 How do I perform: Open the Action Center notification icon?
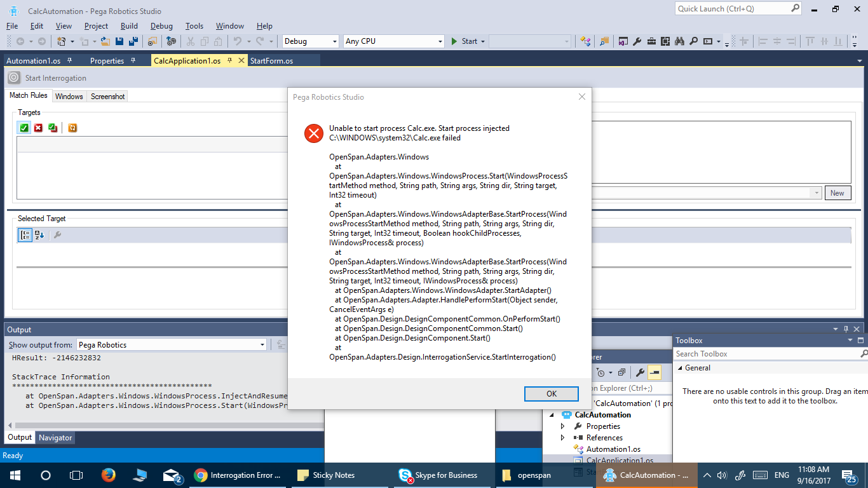849,476
